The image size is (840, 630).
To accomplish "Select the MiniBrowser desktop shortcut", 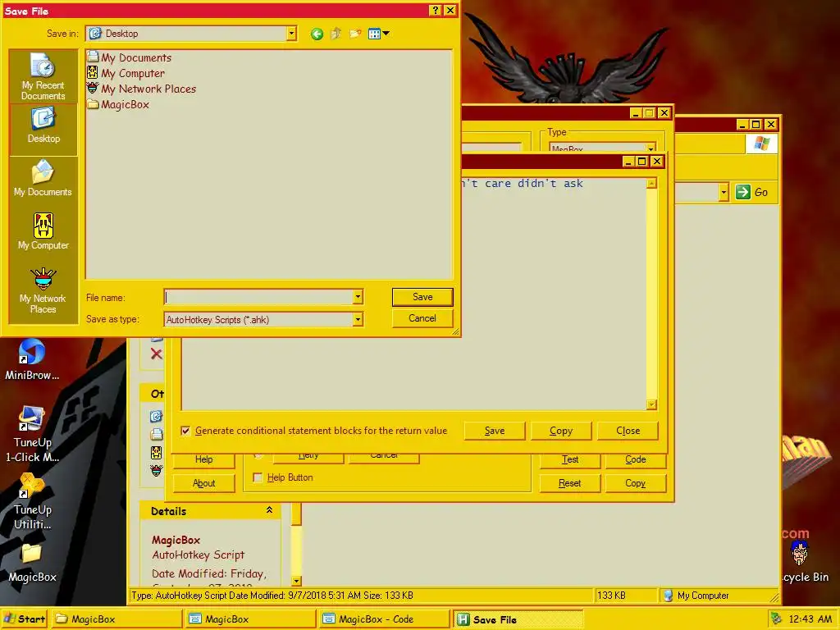I will (x=32, y=359).
